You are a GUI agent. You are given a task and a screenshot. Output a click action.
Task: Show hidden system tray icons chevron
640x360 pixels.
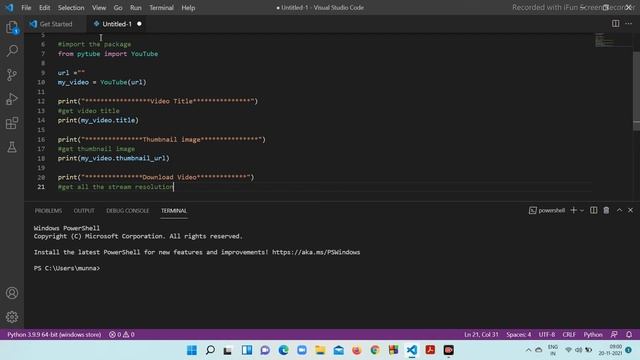(528, 350)
